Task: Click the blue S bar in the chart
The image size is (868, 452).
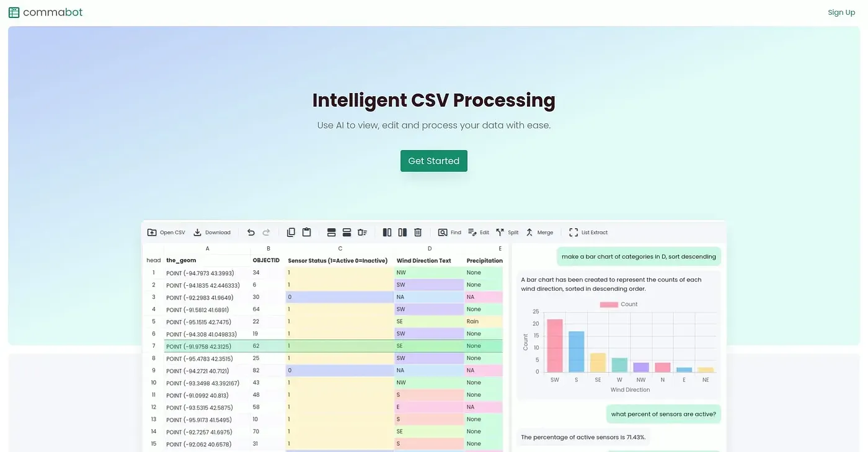Action: click(x=577, y=352)
